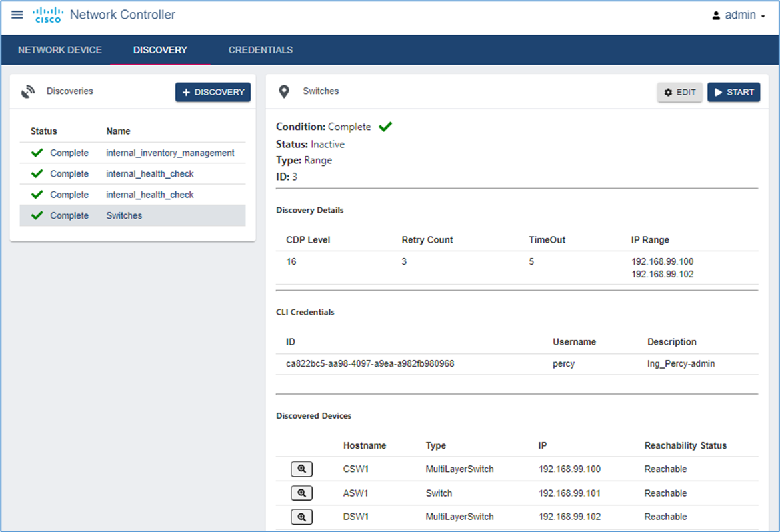Viewport: 780px width, 532px height.
Task: Click the Edit button
Action: click(x=679, y=92)
